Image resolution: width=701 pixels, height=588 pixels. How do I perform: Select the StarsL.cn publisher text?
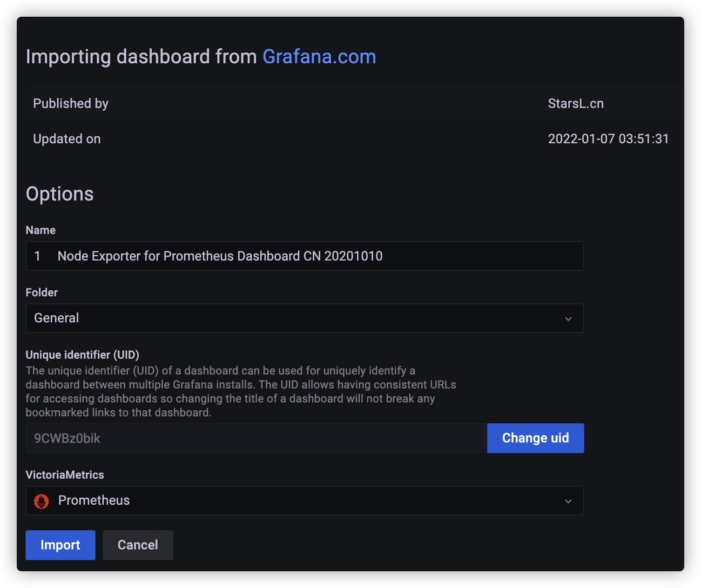click(576, 103)
